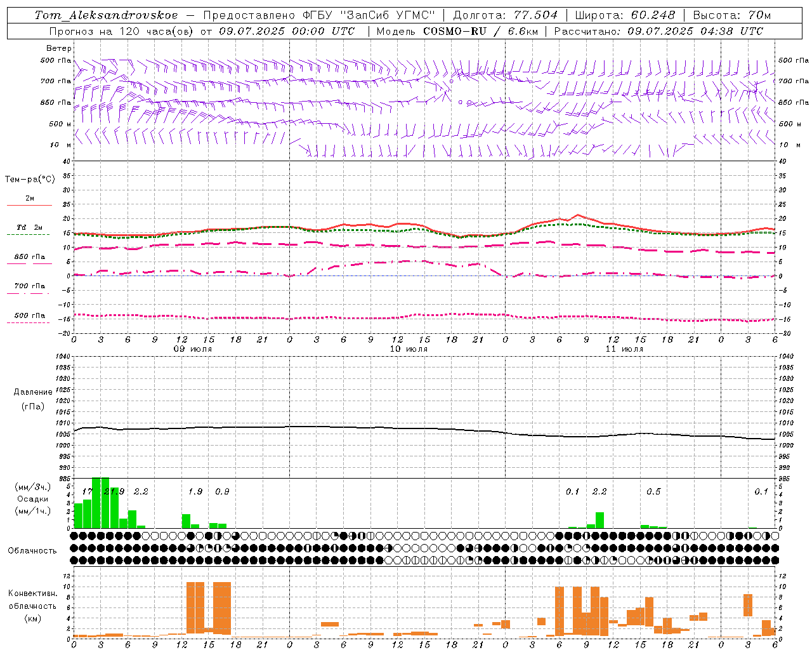Click the model name COSMO-RU / 6.6км
Image resolution: width=812 pixels, height=650 pixels.
coord(481,31)
